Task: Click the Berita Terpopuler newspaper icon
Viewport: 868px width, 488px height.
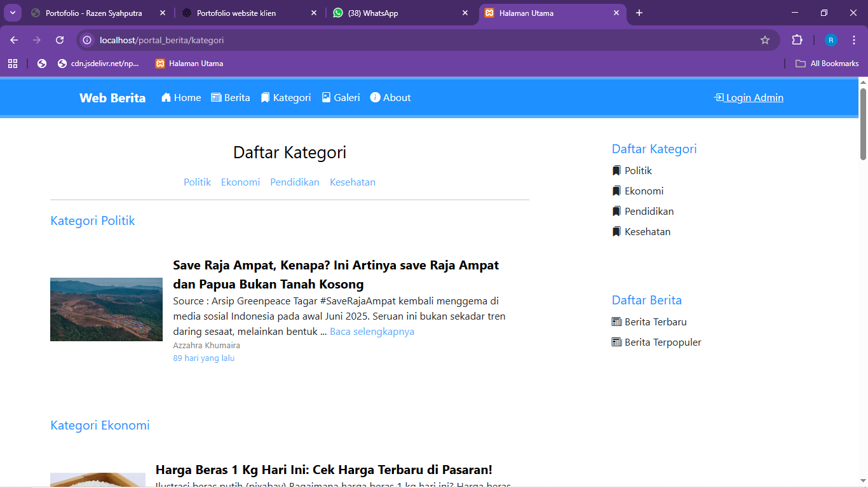Action: click(616, 342)
